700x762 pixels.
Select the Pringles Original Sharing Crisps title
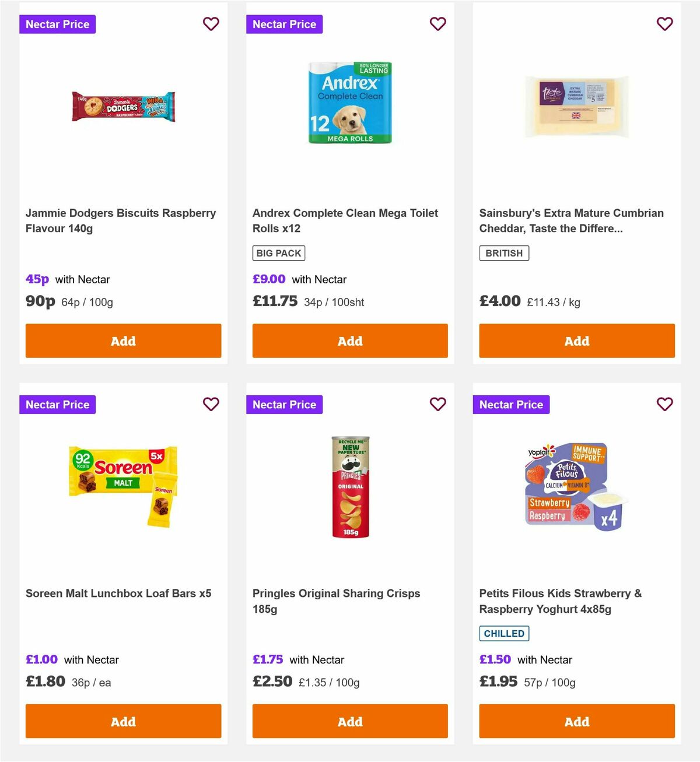coord(336,601)
